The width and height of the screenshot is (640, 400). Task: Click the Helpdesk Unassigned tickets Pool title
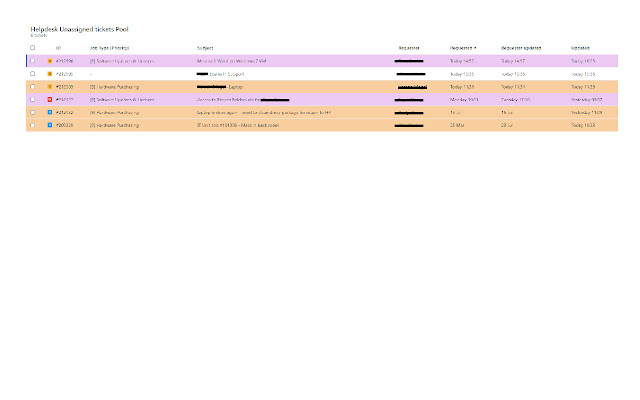(x=80, y=29)
